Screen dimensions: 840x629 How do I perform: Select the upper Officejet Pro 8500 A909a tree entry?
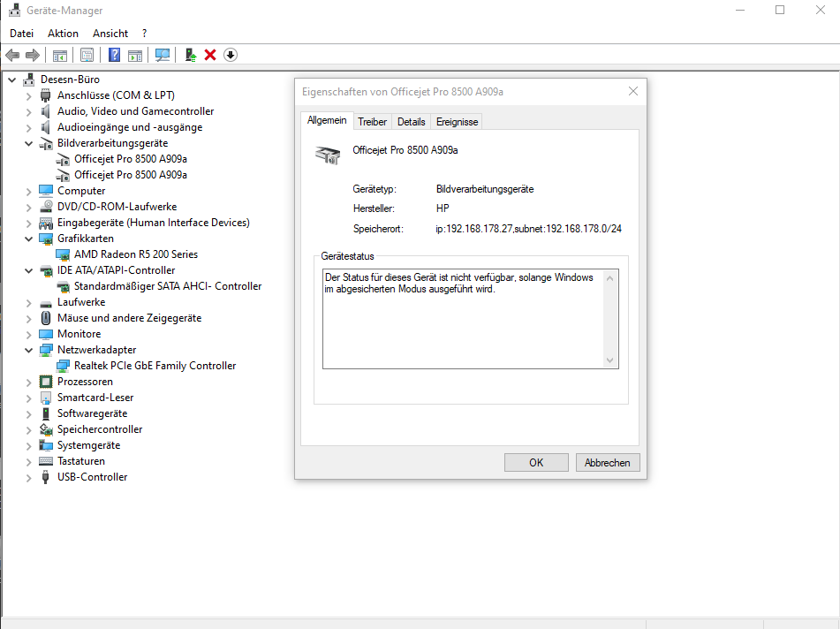click(131, 159)
